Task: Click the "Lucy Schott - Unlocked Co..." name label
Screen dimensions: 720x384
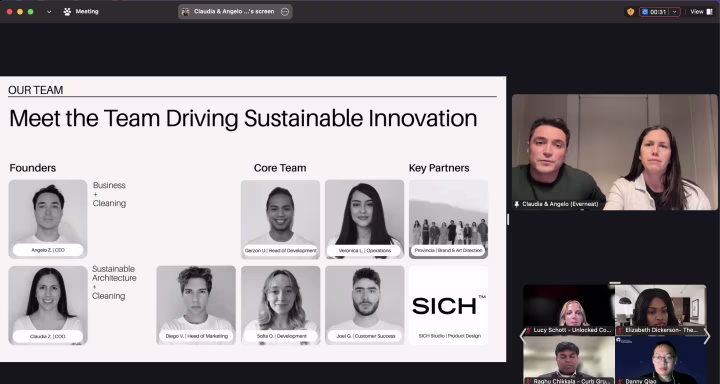Action: [x=572, y=330]
